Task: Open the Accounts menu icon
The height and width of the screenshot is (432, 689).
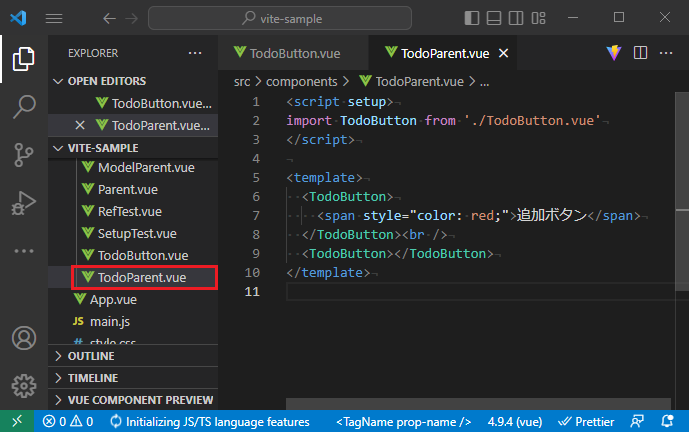Action: pos(24,338)
